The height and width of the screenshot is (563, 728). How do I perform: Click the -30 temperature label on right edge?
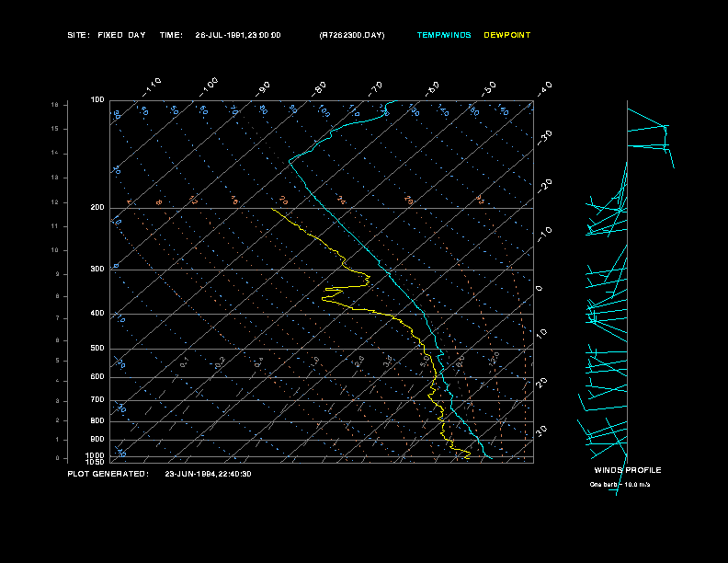click(544, 137)
